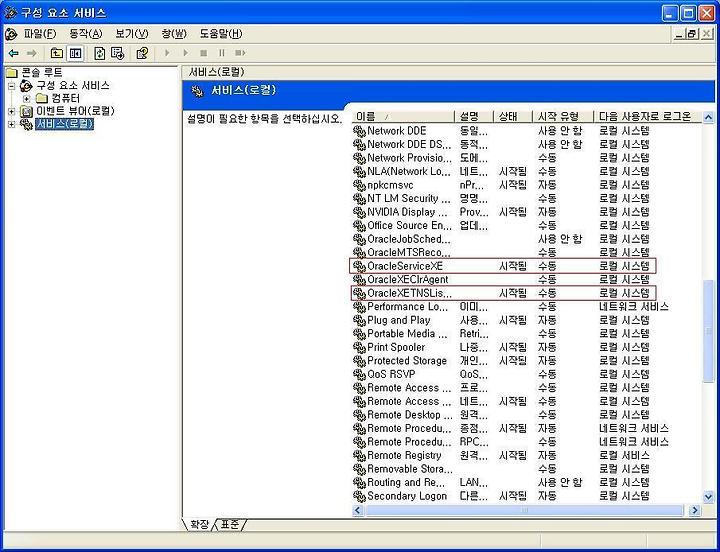Click the system menu icon left of 파일 menu
The image size is (720, 552).
11,34
